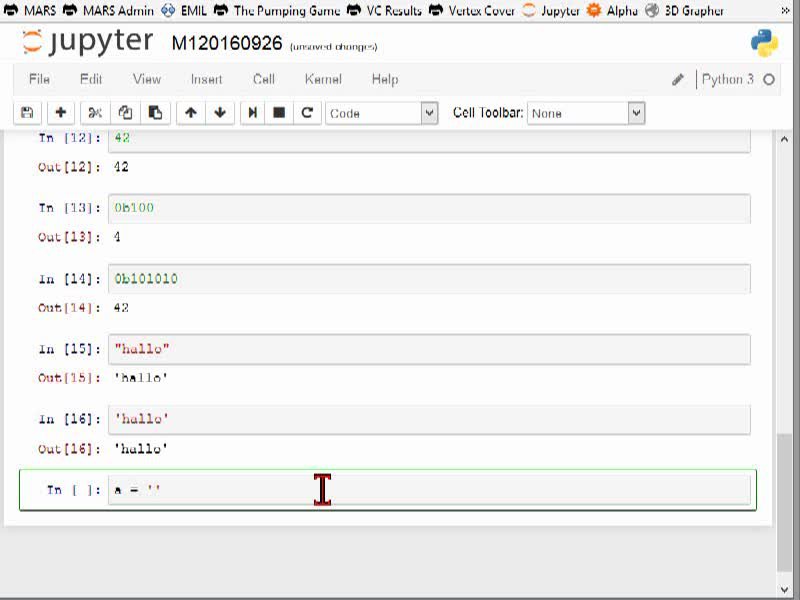800x600 pixels.
Task: Open the Vertex Cover bookmark
Action: point(472,10)
